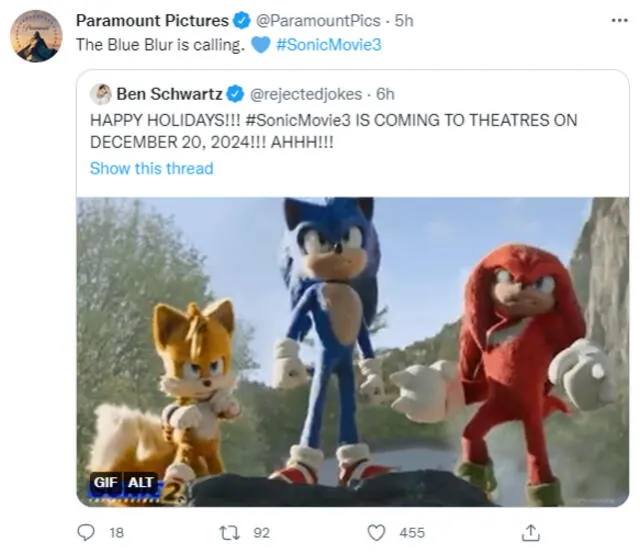
Task: Click Ben Schwartz's verified checkmark badge
Action: click(235, 94)
